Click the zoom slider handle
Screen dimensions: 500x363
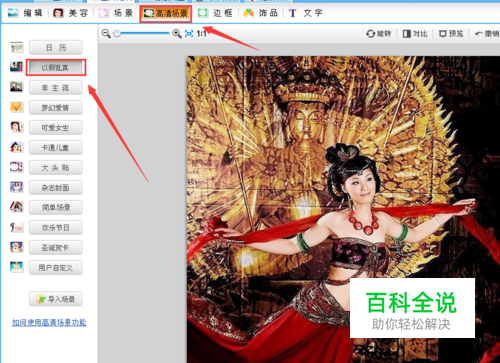click(117, 33)
